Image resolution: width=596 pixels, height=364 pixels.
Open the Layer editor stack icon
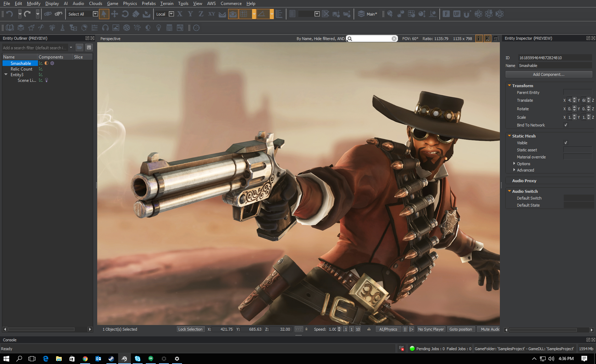[21, 28]
